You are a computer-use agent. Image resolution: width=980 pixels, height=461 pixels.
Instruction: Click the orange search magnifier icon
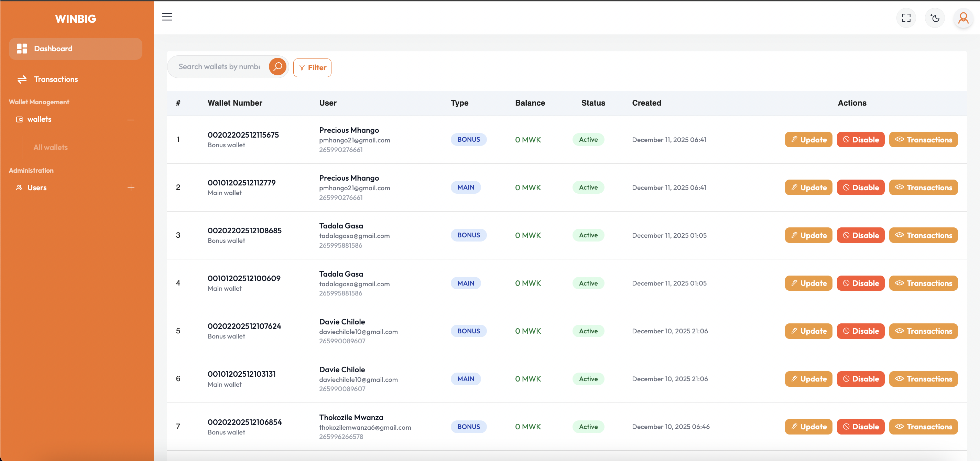tap(277, 67)
